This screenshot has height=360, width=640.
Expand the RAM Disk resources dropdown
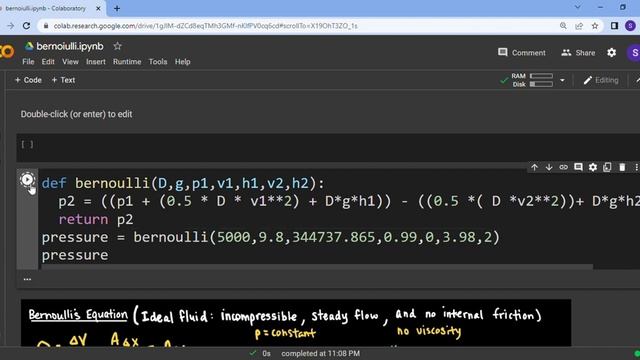pos(562,80)
